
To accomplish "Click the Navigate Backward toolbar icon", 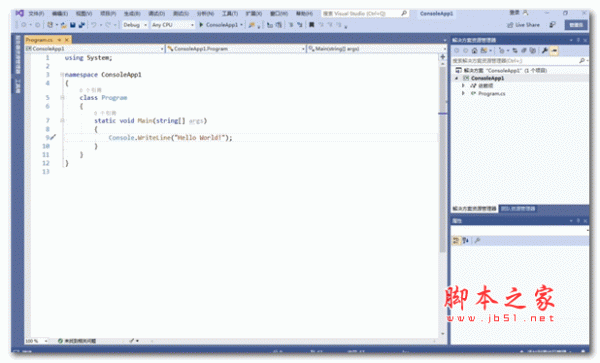I will coord(24,25).
